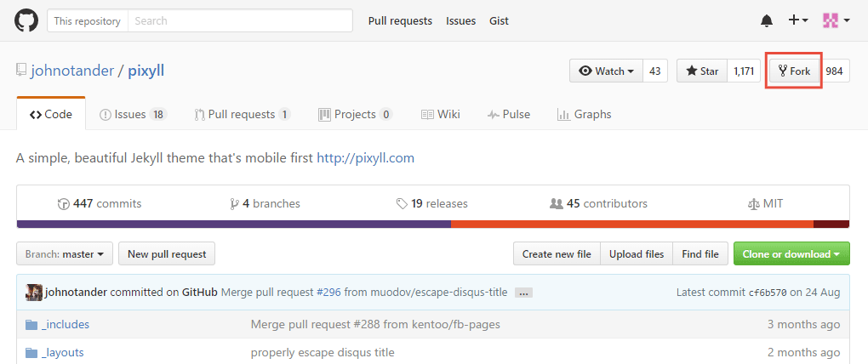Open the Pulse tab

(x=509, y=115)
